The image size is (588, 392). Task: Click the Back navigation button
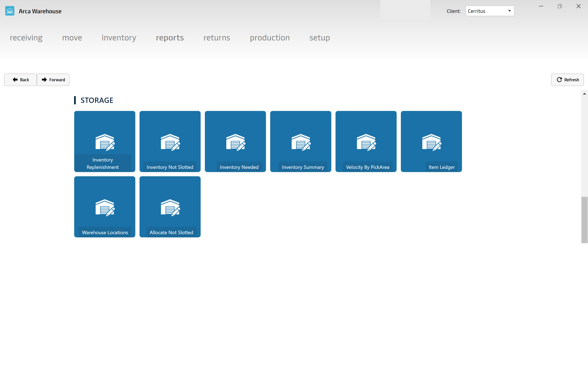point(20,80)
